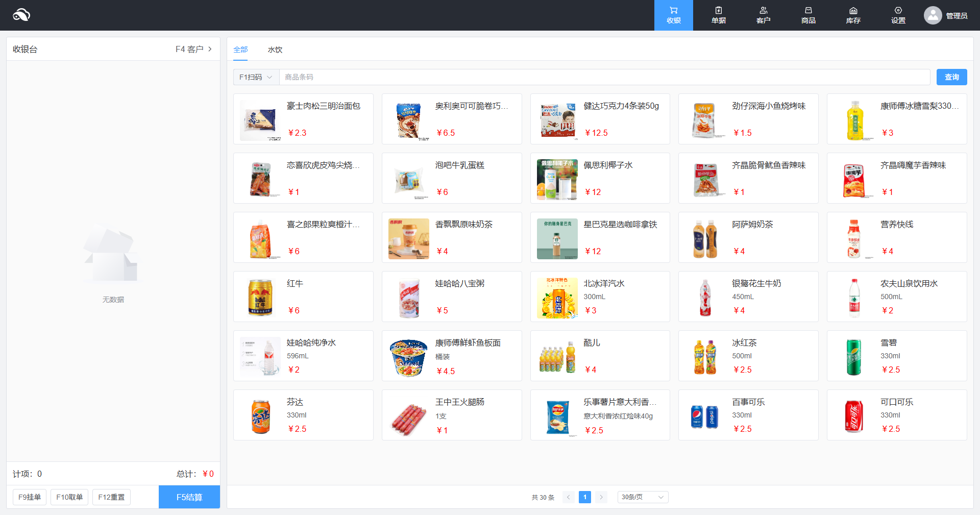Click the F9挂单 button
This screenshot has height=515, width=980.
coord(30,497)
